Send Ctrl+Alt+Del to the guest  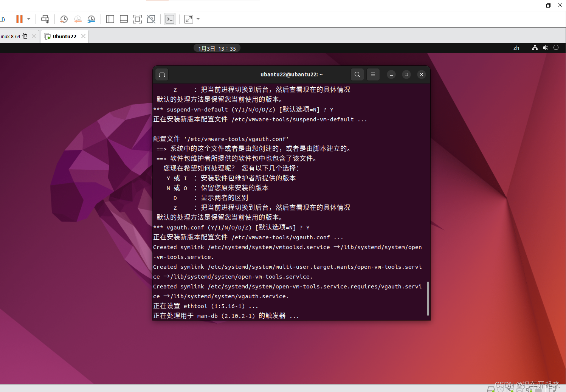[45, 19]
